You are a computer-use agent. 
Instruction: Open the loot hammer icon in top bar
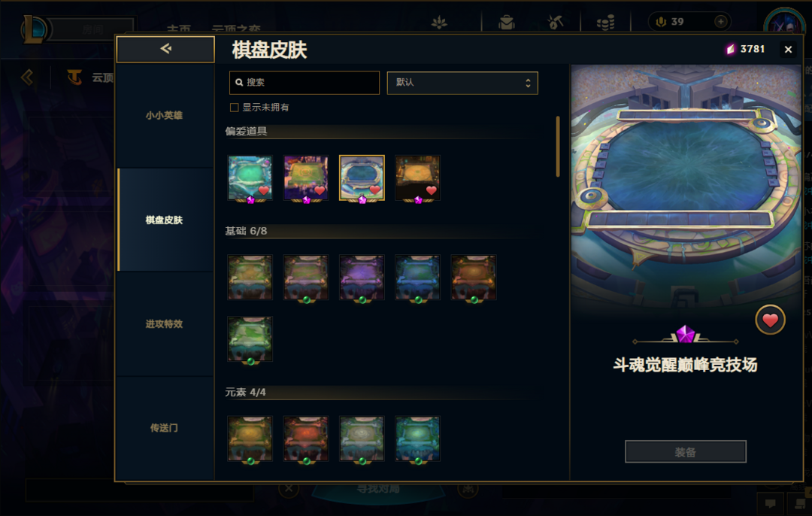555,22
